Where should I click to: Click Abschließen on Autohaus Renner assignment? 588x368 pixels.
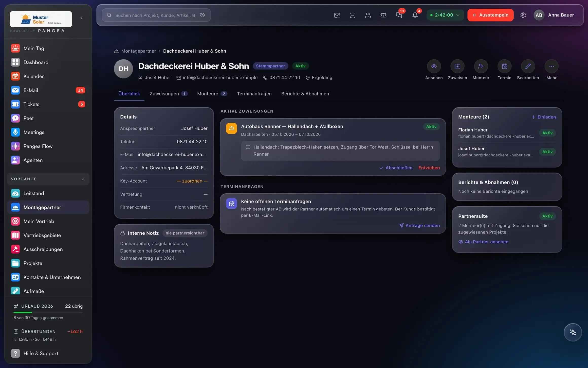pyautogui.click(x=396, y=168)
